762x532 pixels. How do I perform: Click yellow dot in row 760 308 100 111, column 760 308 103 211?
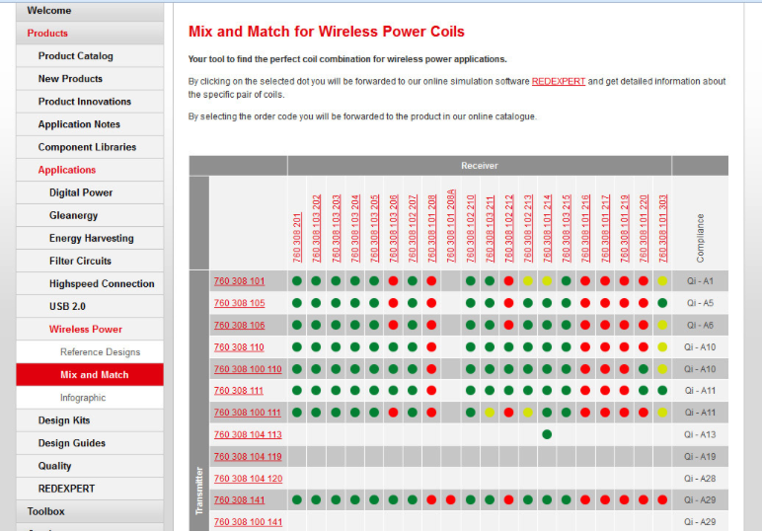[x=490, y=413]
